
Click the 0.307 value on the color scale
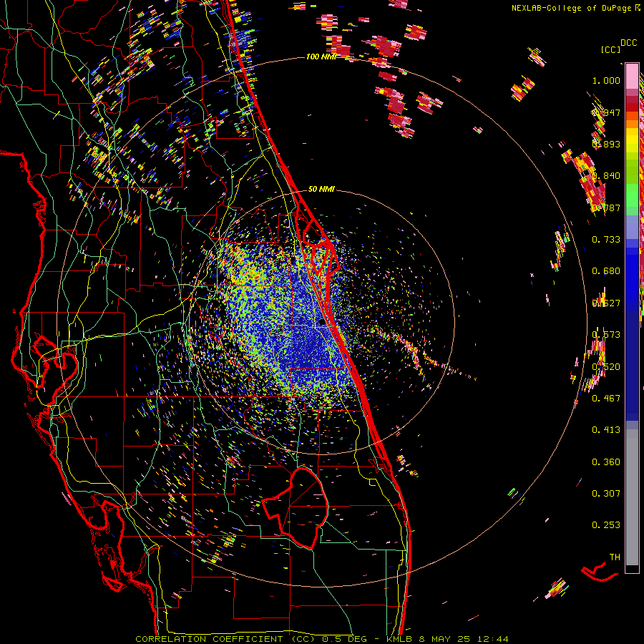606,494
